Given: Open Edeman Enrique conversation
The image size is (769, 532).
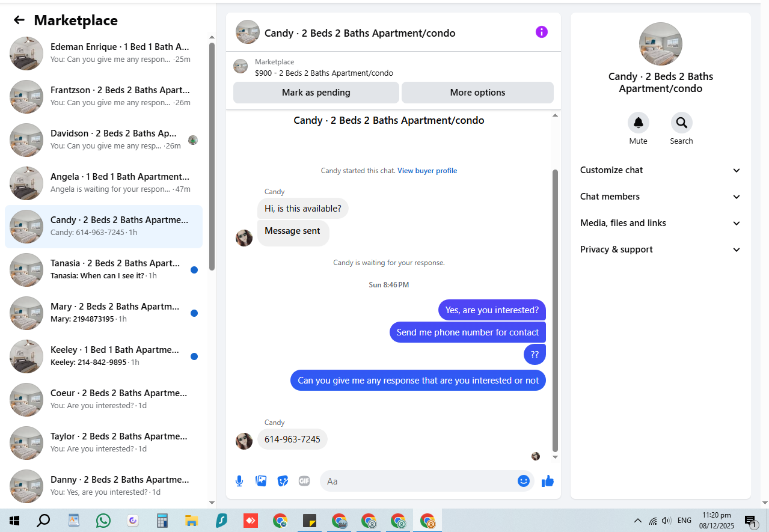Looking at the screenshot, I should point(103,54).
